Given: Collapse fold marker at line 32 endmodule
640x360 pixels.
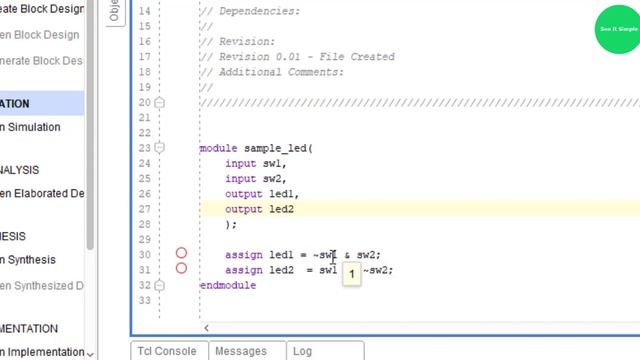Looking at the screenshot, I should point(160,285).
